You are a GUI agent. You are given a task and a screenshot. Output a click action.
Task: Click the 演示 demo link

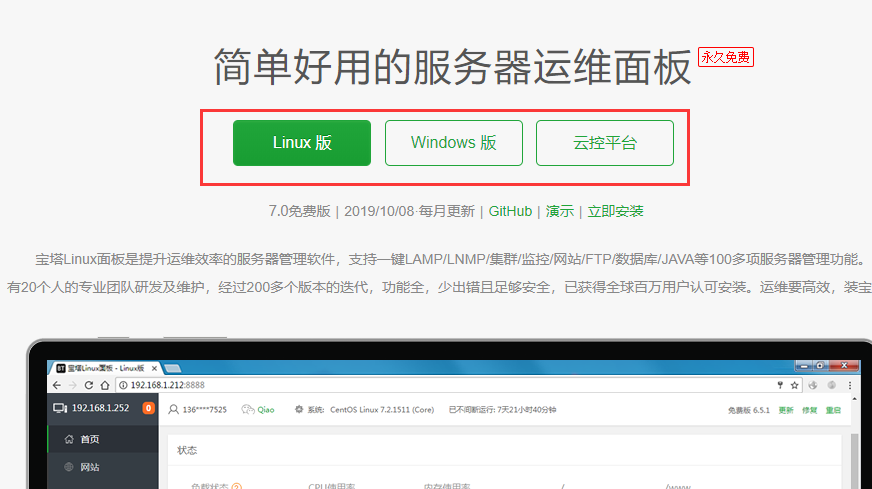(x=559, y=211)
